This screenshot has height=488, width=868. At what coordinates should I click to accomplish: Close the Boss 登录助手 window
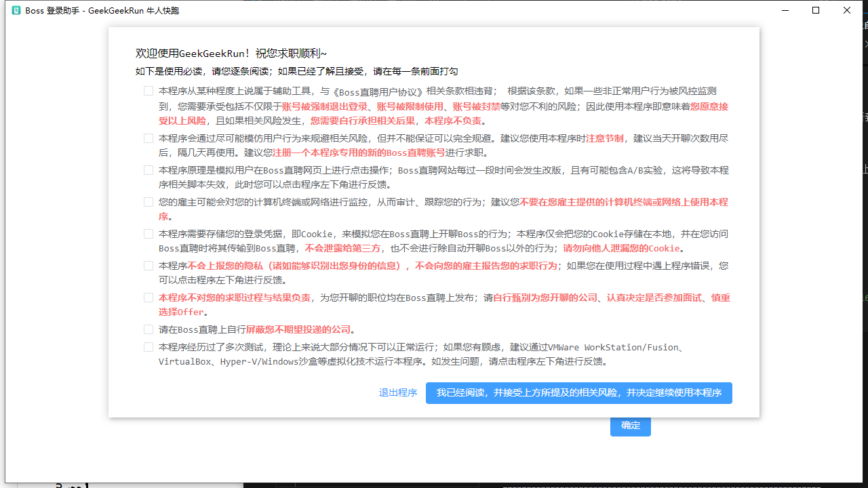[x=847, y=11]
